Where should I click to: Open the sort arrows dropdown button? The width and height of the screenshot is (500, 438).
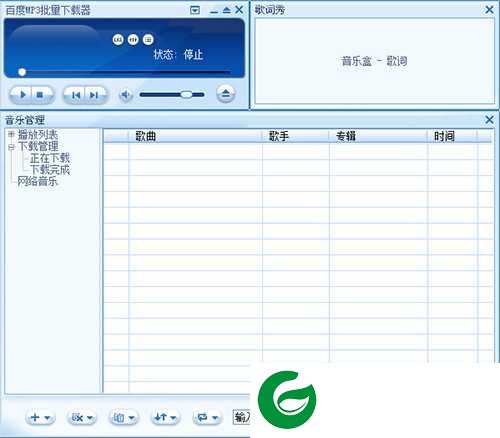[x=165, y=417]
